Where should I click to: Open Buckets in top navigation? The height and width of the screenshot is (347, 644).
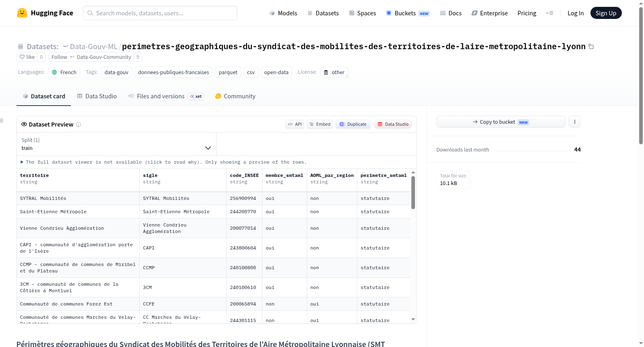point(408,13)
